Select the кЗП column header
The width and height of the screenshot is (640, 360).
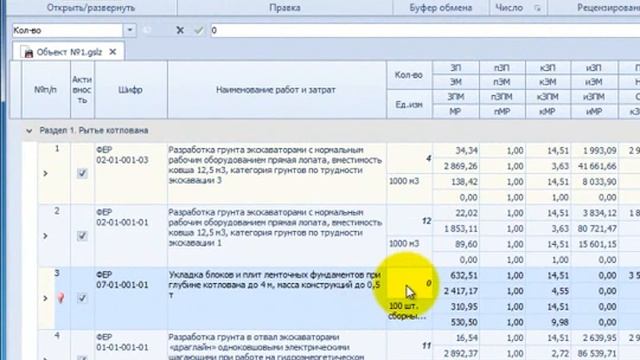[x=548, y=68]
